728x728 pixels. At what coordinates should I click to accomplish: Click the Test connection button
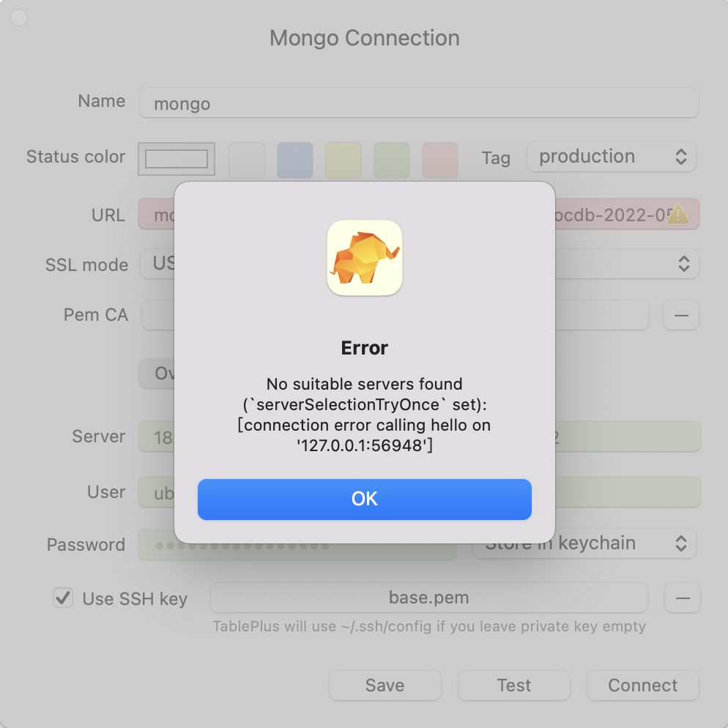tap(513, 686)
